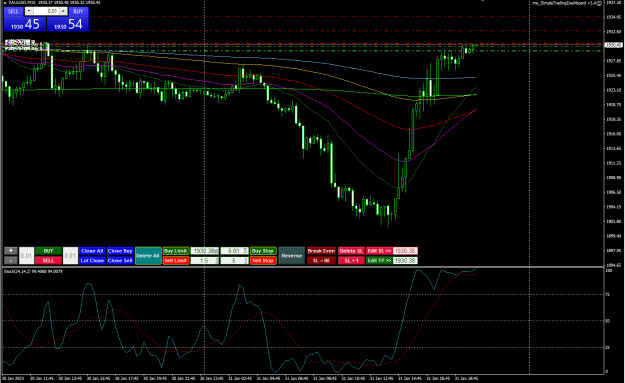Click the Buy Stop button
Viewport: 625px width, 383px height.
263,251
